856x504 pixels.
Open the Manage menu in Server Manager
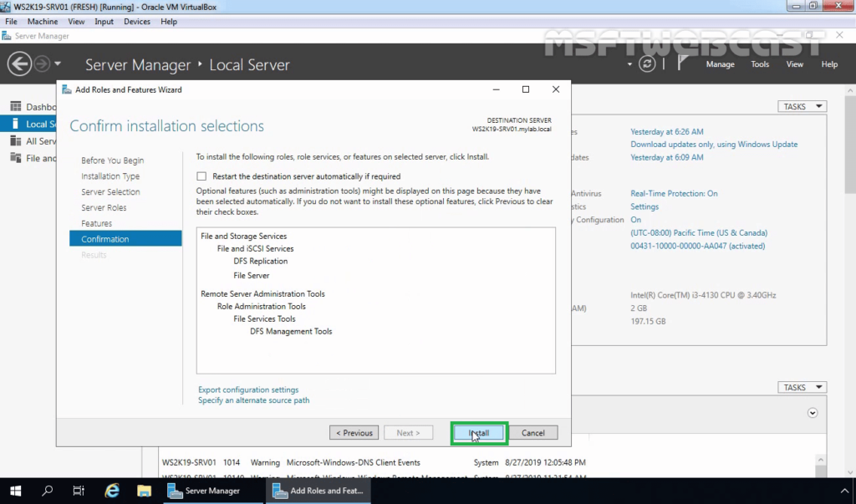click(x=720, y=64)
